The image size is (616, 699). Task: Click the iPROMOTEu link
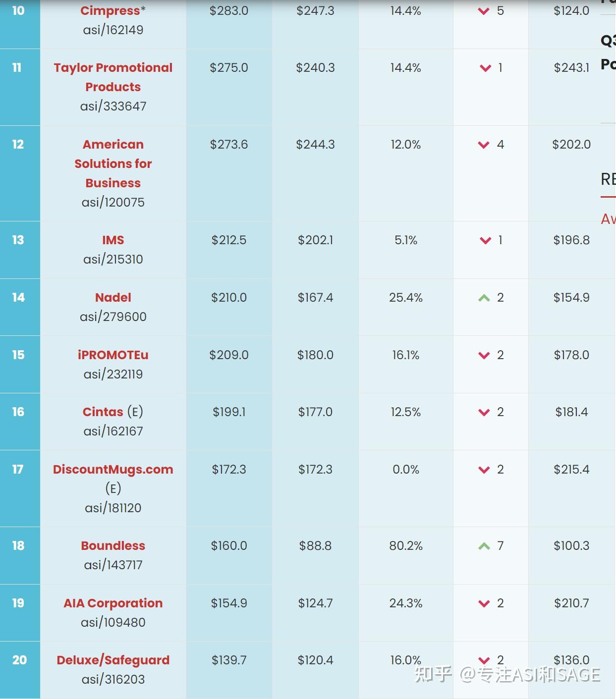pyautogui.click(x=113, y=355)
